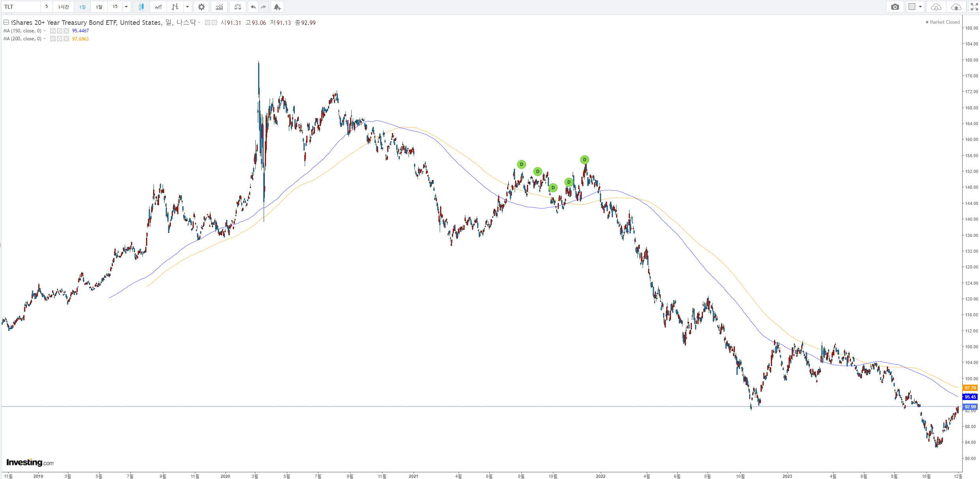Select the candlestick chart type icon
The height and width of the screenshot is (479, 980).
point(141,7)
